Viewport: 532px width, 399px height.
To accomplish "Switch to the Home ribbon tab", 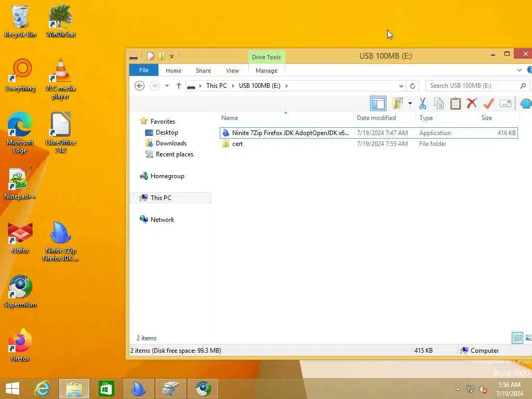I will click(174, 71).
